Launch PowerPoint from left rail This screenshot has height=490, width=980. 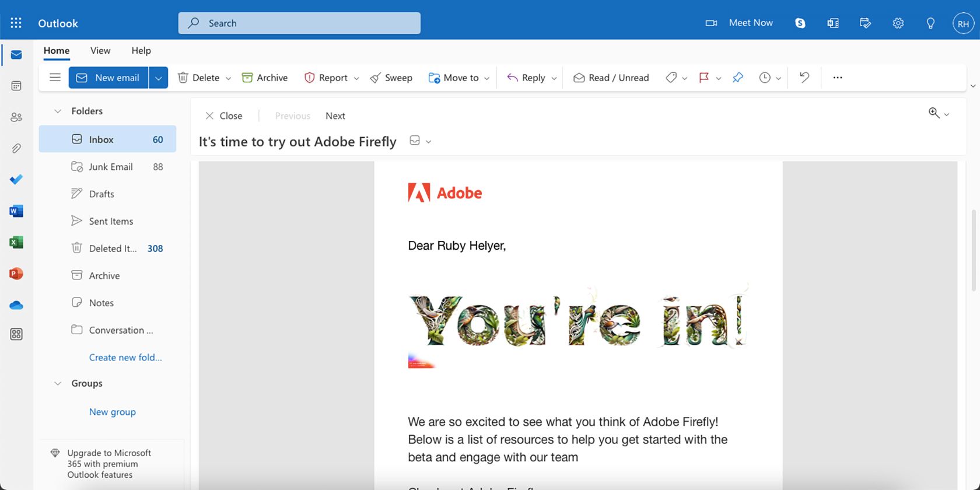(16, 274)
